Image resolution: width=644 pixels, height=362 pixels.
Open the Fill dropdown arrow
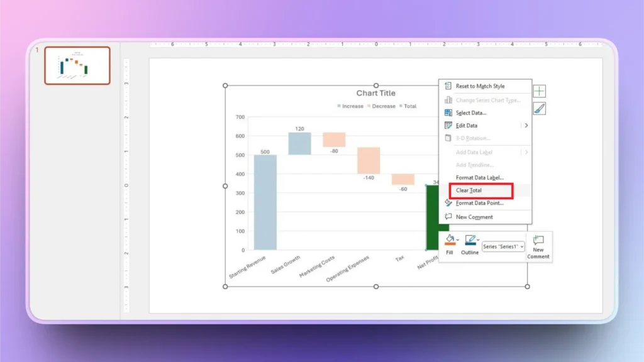tap(458, 240)
